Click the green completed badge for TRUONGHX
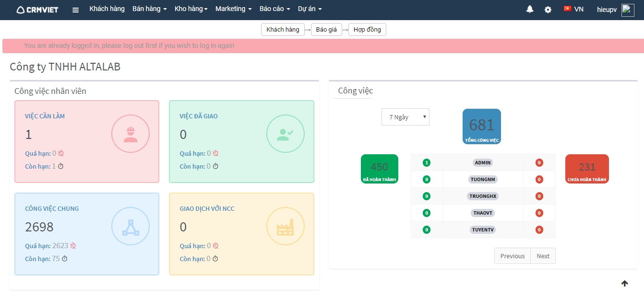Viewport: 644px width, 298px height. coord(427,196)
